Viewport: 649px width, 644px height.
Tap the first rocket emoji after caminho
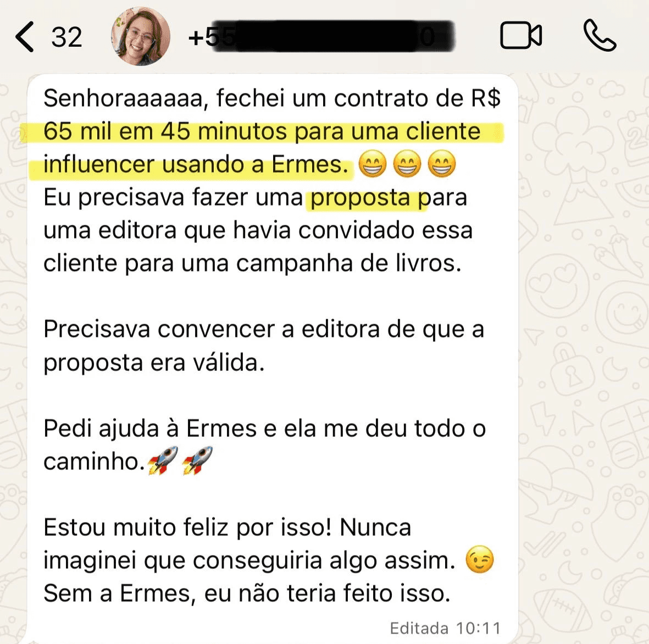pos(163,460)
